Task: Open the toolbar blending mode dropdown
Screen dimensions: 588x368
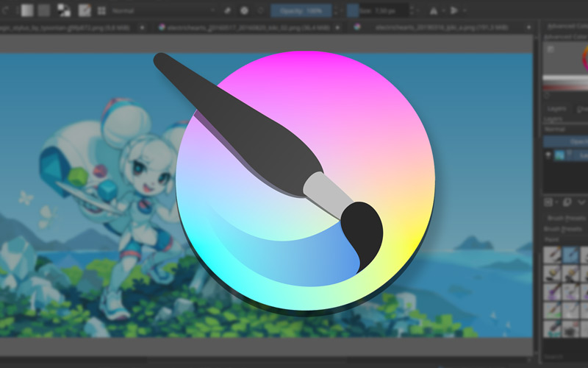Action: [x=163, y=10]
